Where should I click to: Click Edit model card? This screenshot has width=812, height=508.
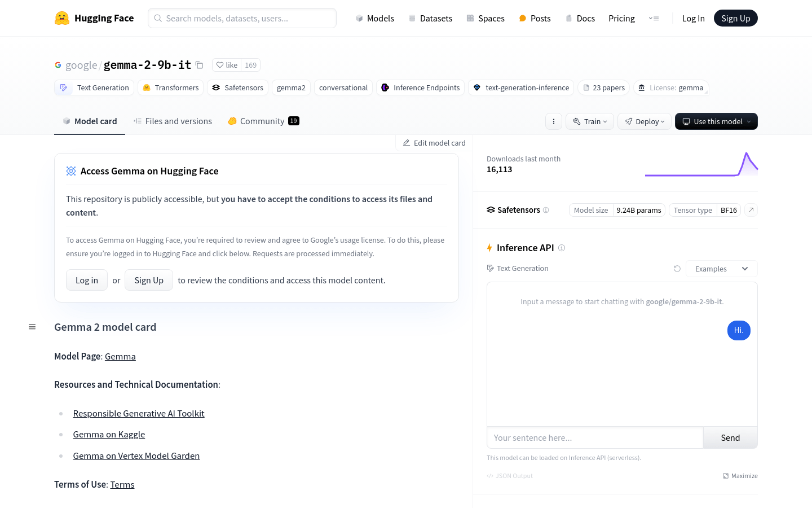click(434, 143)
